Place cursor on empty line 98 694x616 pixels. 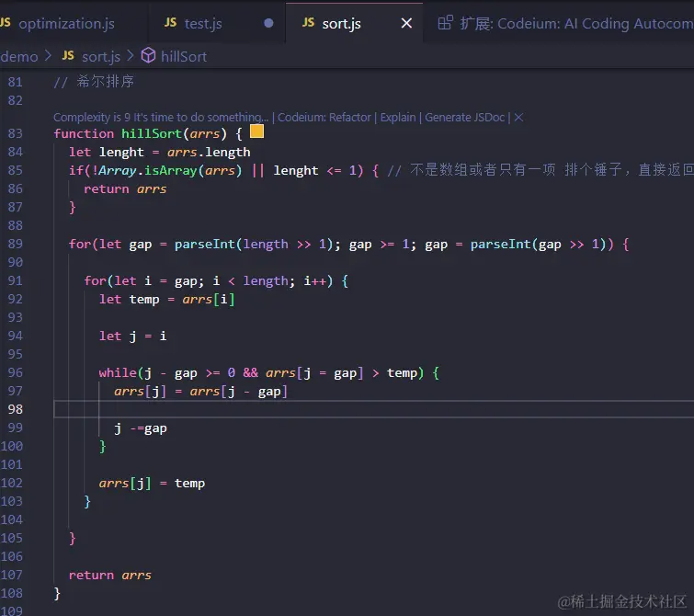(x=373, y=410)
